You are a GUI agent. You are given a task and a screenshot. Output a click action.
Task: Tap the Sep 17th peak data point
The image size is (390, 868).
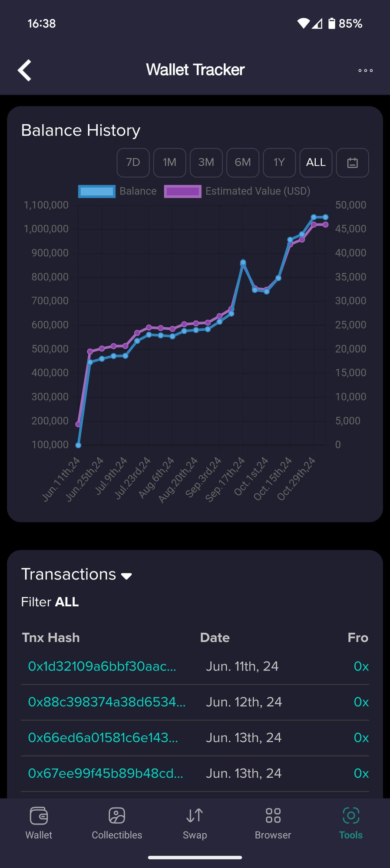tap(243, 263)
